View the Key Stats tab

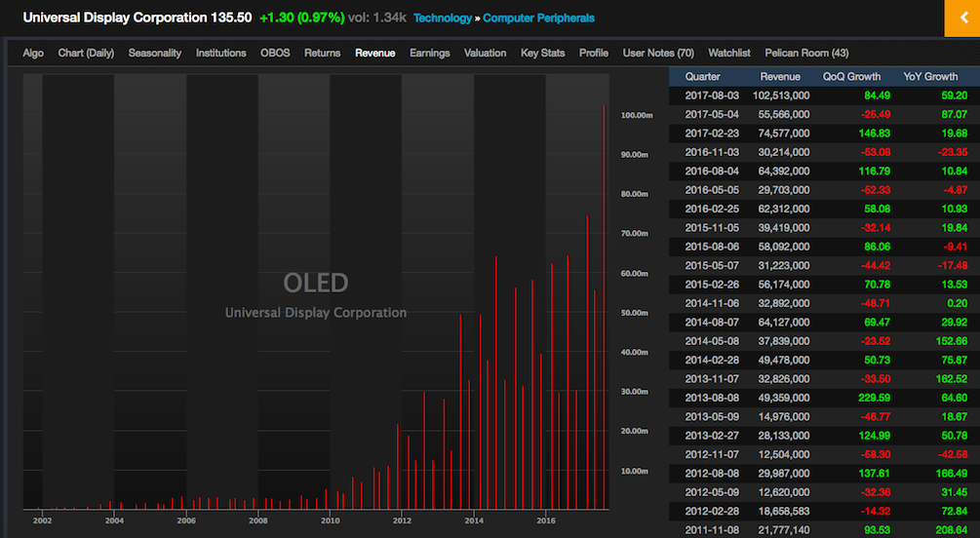click(542, 53)
